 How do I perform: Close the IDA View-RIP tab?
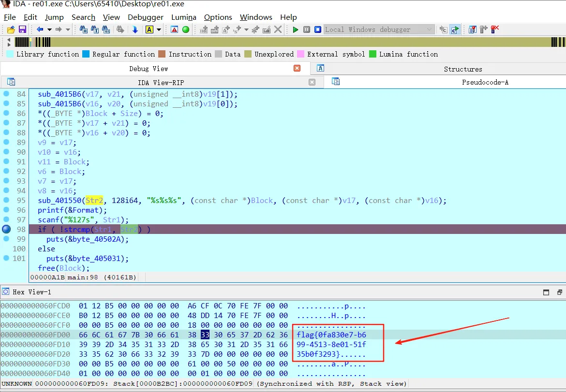(312, 82)
